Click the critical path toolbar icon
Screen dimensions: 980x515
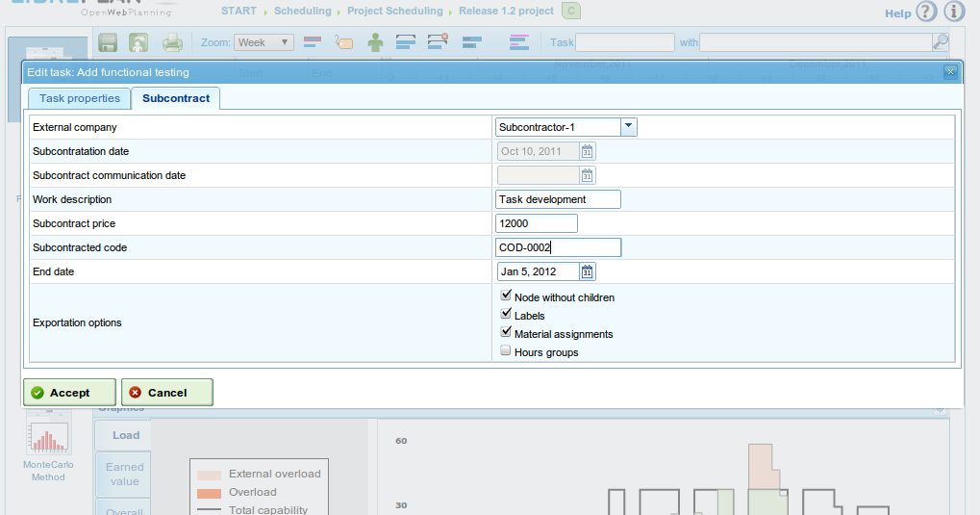tap(313, 42)
